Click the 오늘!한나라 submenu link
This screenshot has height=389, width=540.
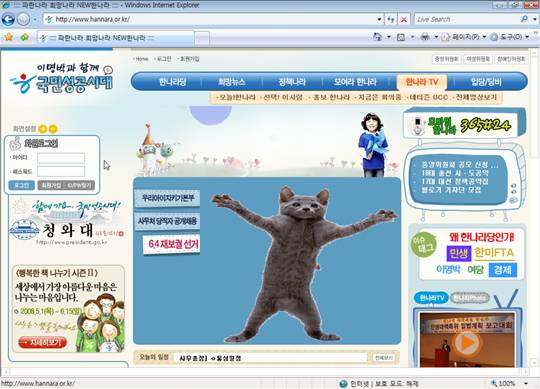[x=237, y=97]
